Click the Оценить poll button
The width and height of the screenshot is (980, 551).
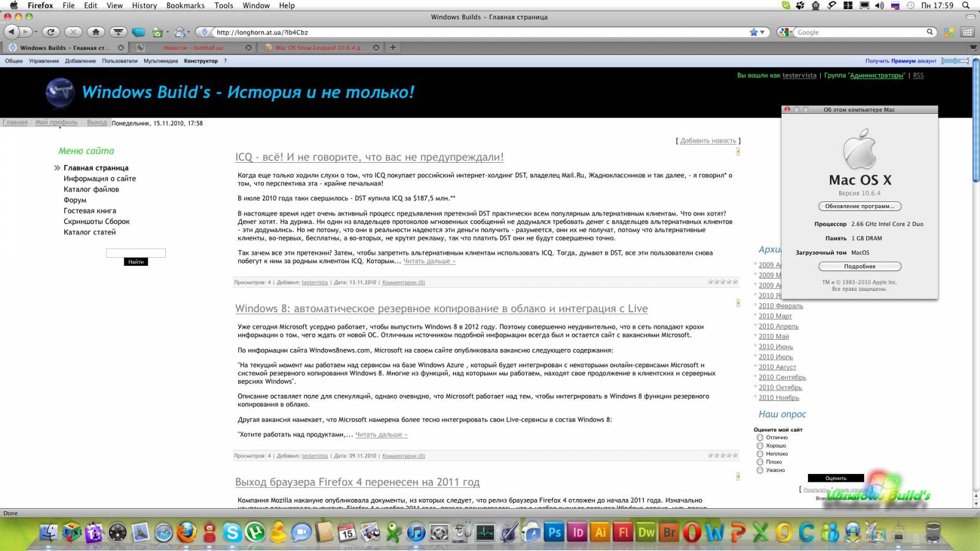[x=835, y=478]
